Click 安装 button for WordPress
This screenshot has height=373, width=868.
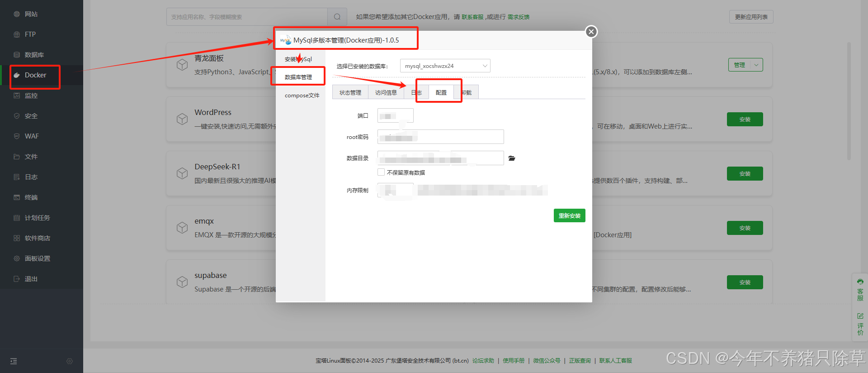tap(745, 119)
